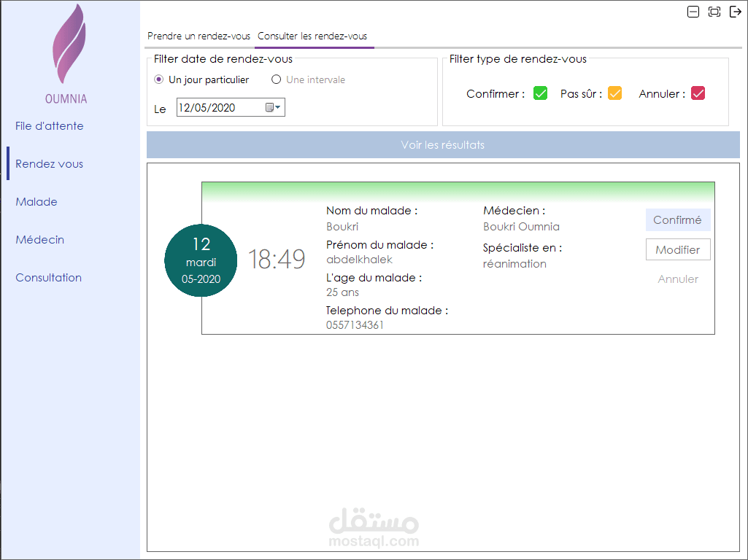
Task: Switch to 'Prendre un rendez-vous' tab
Action: (199, 36)
